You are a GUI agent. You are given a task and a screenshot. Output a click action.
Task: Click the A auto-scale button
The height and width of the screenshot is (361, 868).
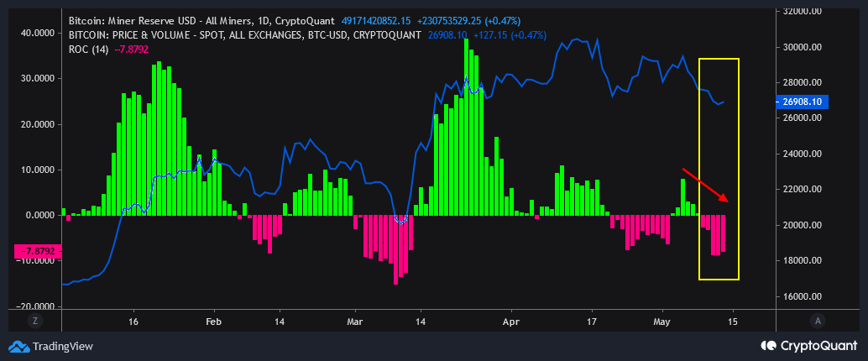[x=818, y=320]
